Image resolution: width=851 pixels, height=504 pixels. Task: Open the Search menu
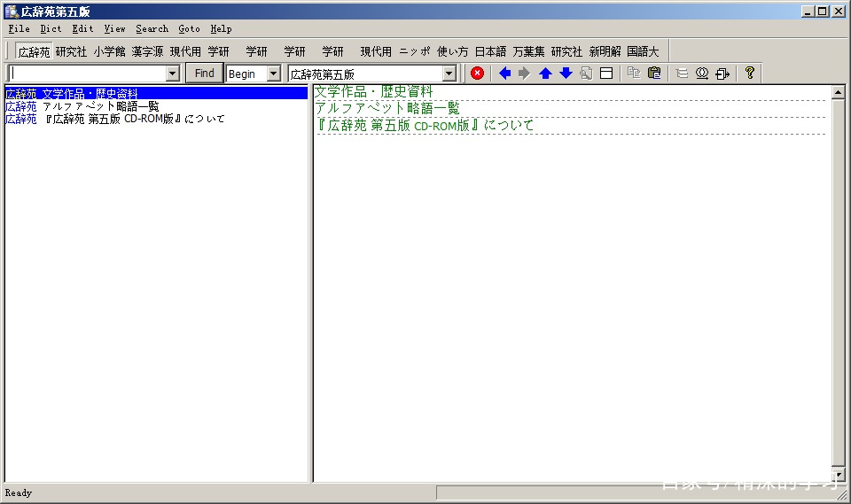point(152,28)
